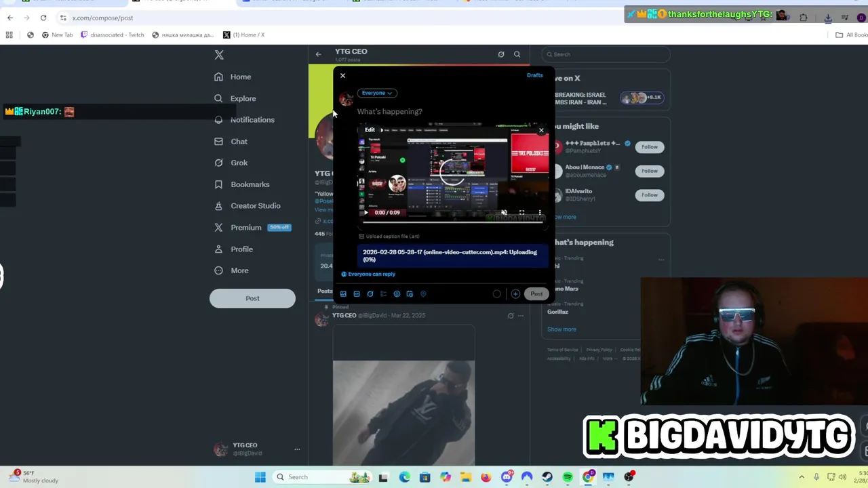Follow Abou | Menace account

tap(650, 171)
